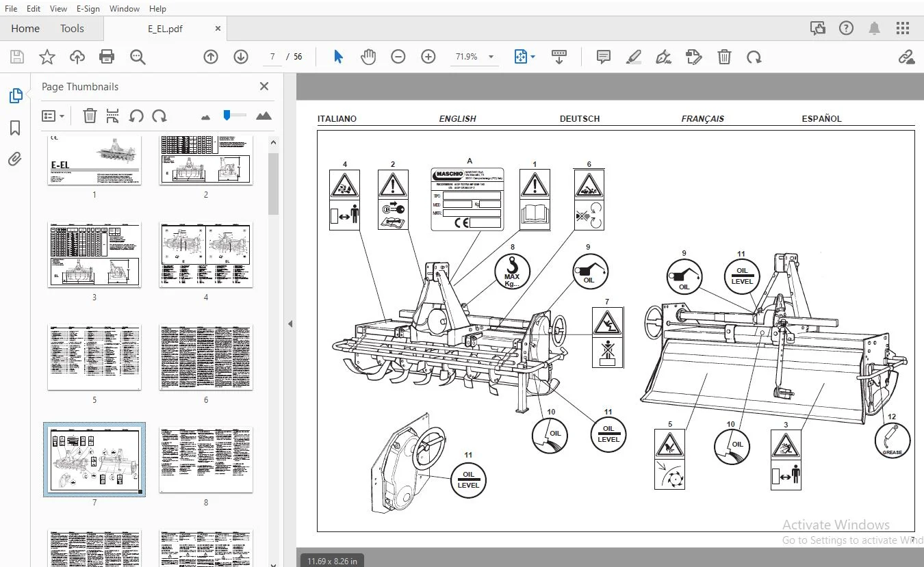The height and width of the screenshot is (567, 924).
Task: Rotate the page clockwise from toolbar
Action: tap(754, 57)
